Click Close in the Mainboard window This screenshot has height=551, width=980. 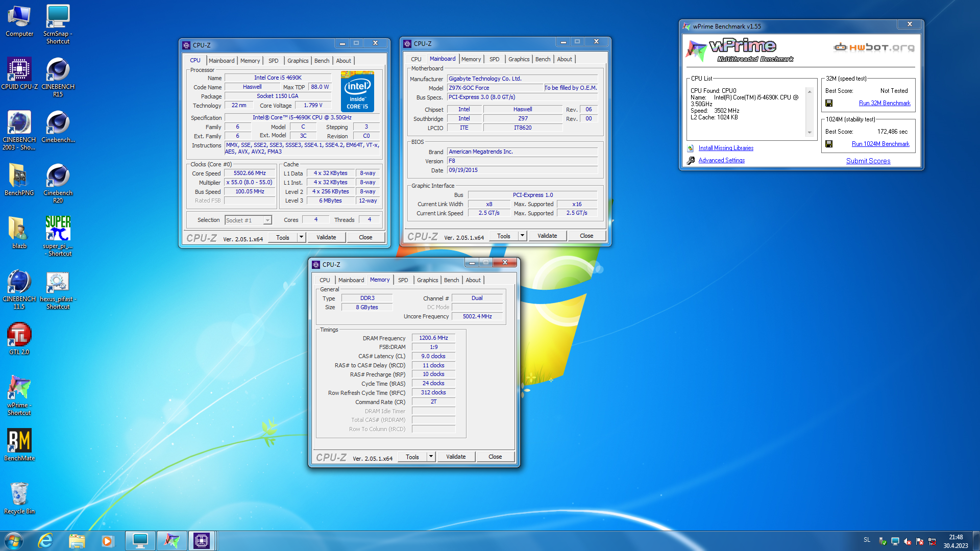[x=586, y=236]
